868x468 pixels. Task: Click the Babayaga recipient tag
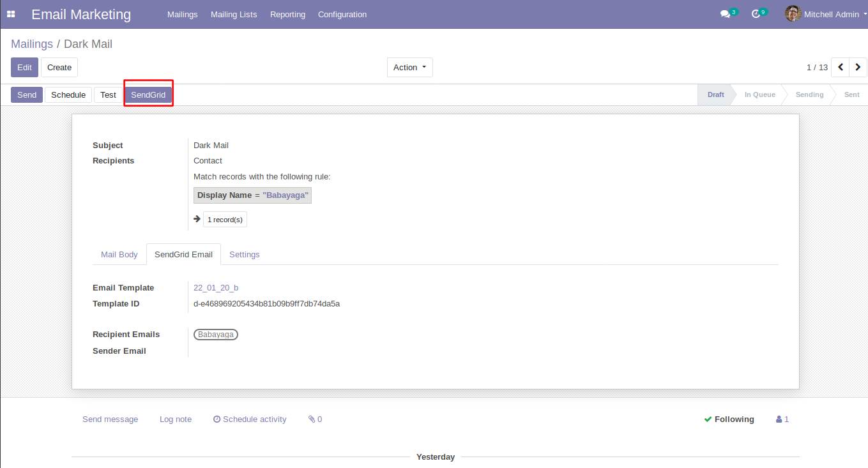click(x=216, y=335)
